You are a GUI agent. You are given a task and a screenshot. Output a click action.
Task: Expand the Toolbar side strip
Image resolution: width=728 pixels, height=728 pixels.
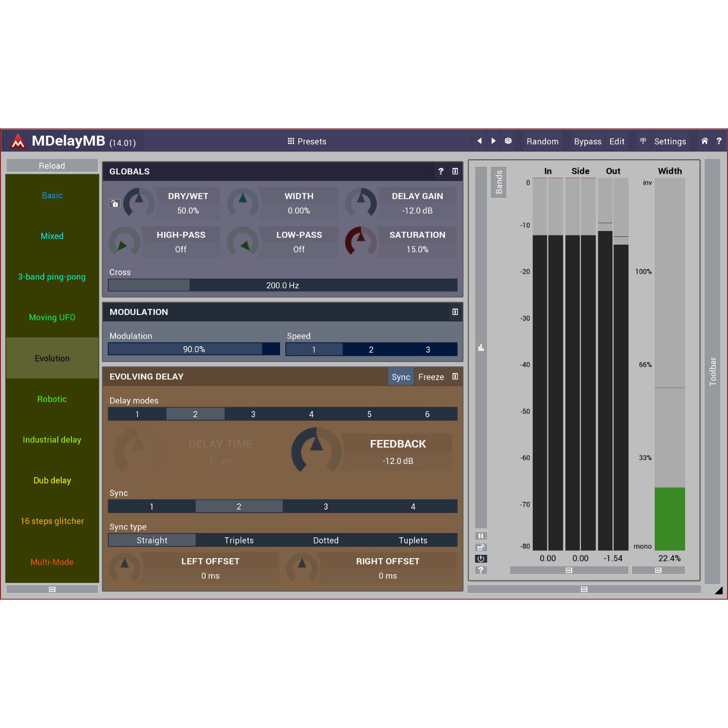click(x=712, y=371)
